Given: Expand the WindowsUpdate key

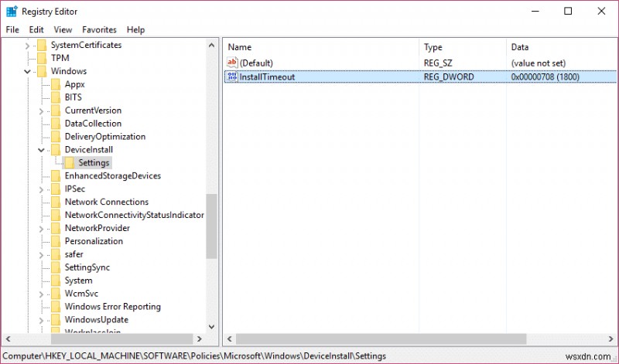Looking at the screenshot, I should [x=41, y=321].
